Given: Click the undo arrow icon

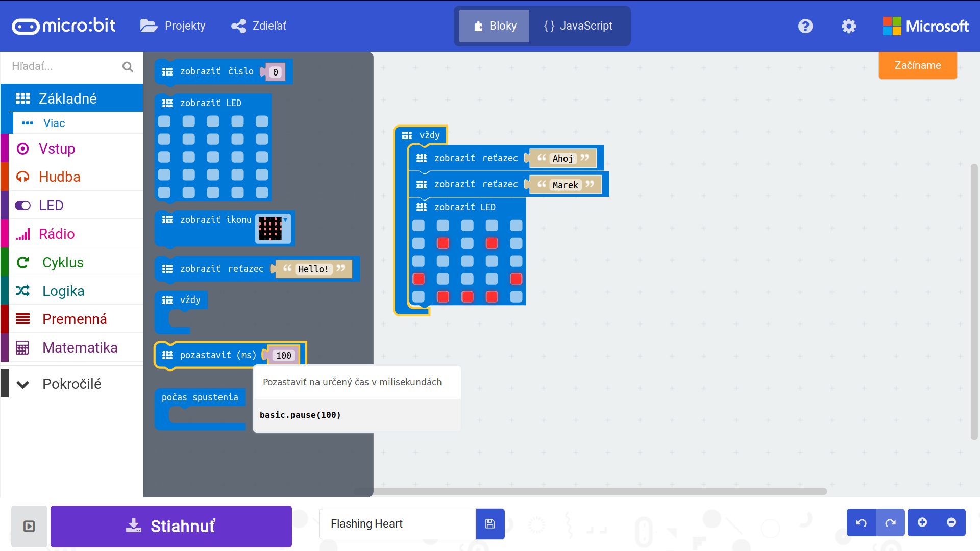Looking at the screenshot, I should (x=861, y=523).
